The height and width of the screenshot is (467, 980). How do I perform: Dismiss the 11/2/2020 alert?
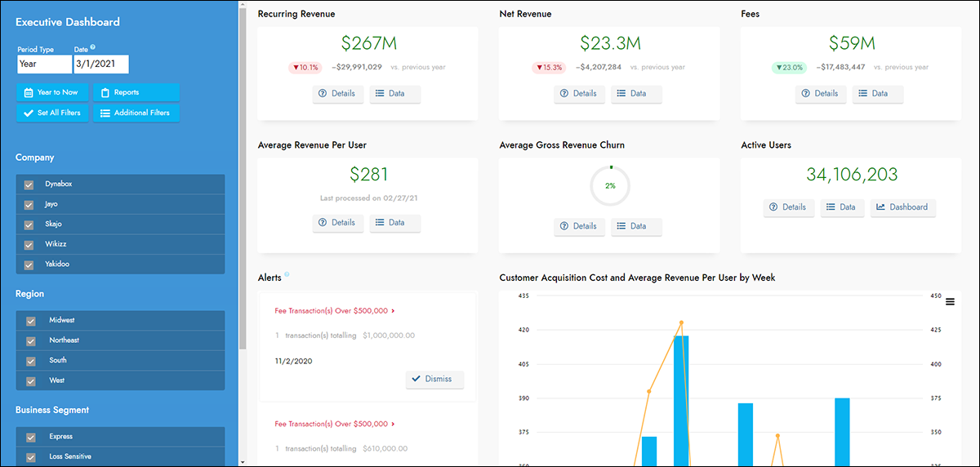[434, 380]
